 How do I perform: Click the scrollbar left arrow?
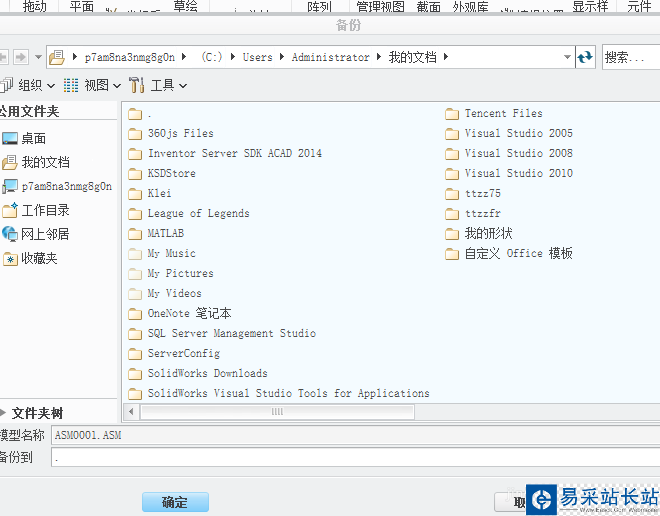point(131,412)
